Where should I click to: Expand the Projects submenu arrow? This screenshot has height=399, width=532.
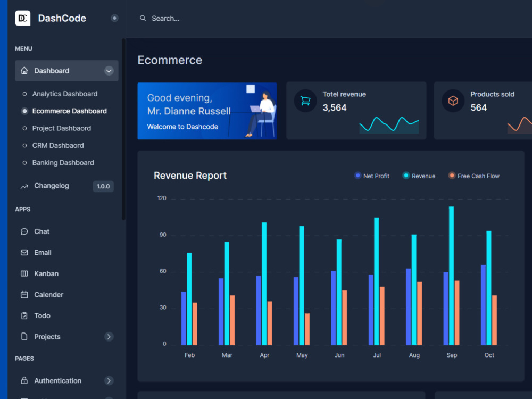pyautogui.click(x=109, y=337)
